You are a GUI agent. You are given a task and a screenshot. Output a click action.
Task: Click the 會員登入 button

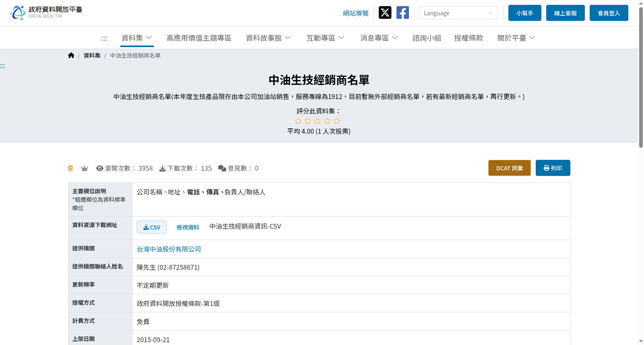(609, 13)
